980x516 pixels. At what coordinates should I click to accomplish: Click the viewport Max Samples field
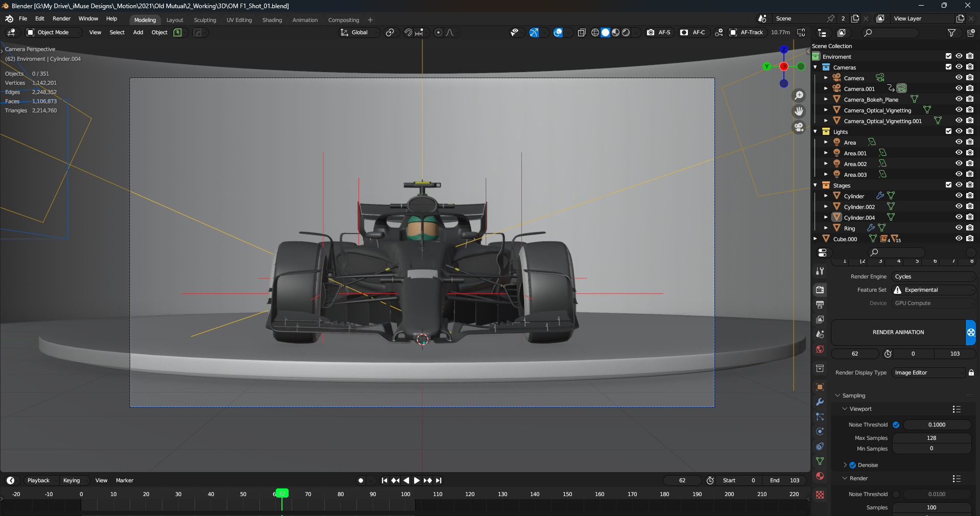[x=931, y=438]
